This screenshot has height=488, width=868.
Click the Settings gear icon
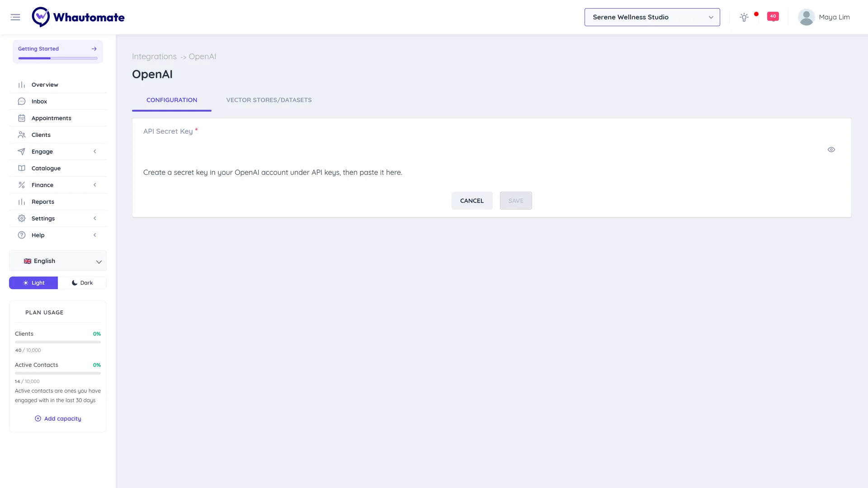tap(22, 218)
